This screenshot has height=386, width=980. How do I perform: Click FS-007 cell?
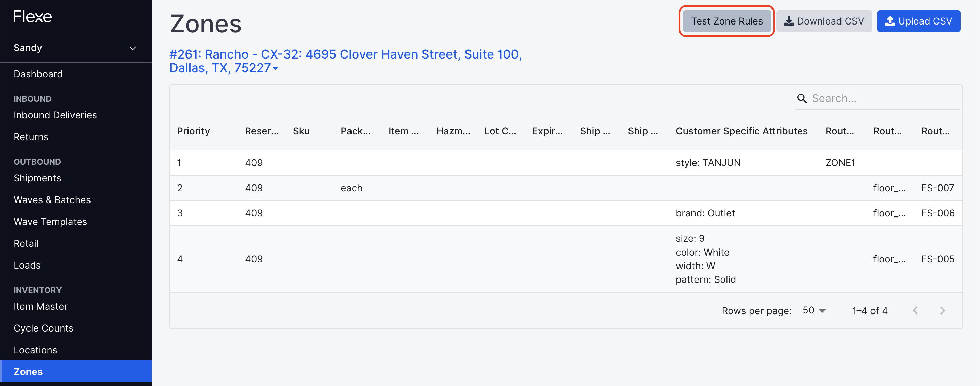pos(937,188)
